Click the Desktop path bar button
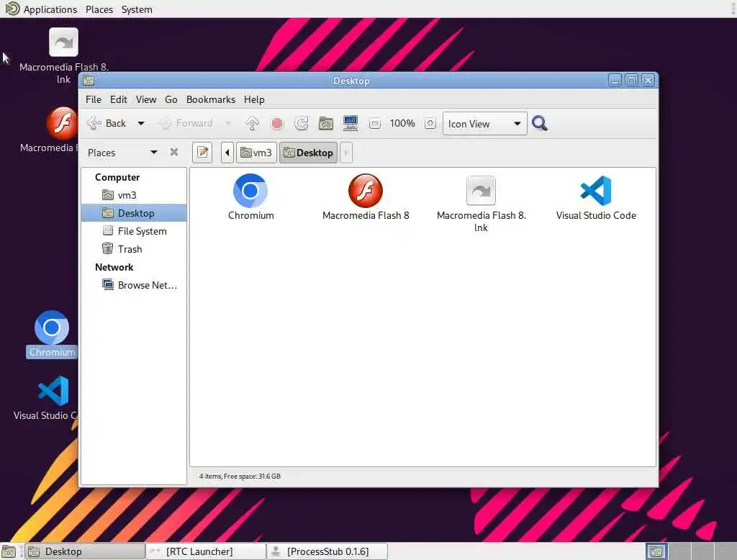The image size is (737, 560). pyautogui.click(x=308, y=153)
